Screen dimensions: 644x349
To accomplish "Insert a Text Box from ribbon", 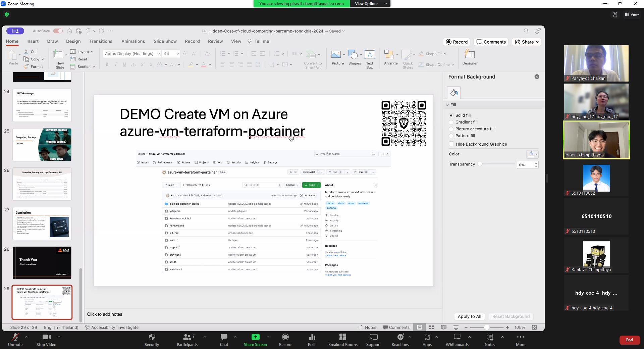I will 369,55.
